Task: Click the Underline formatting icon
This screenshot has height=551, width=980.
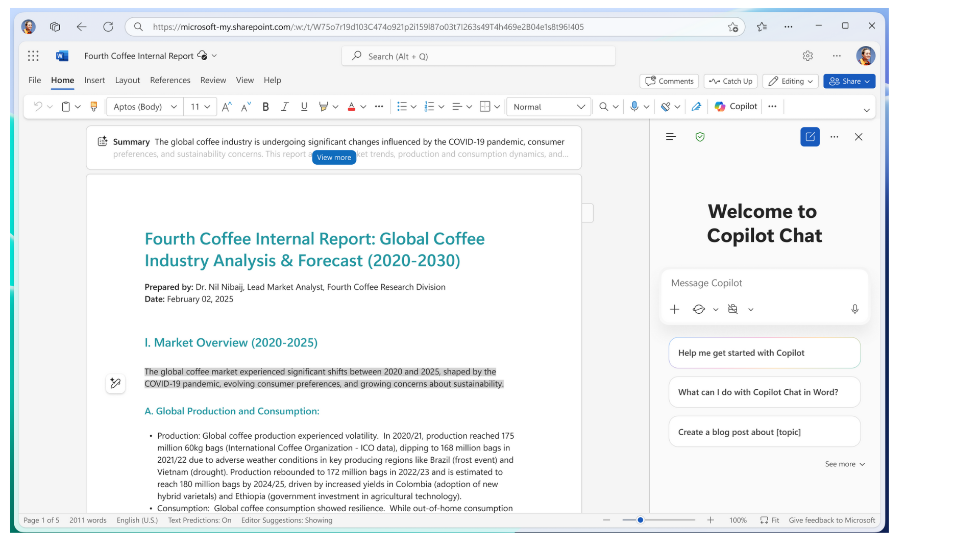Action: 304,107
